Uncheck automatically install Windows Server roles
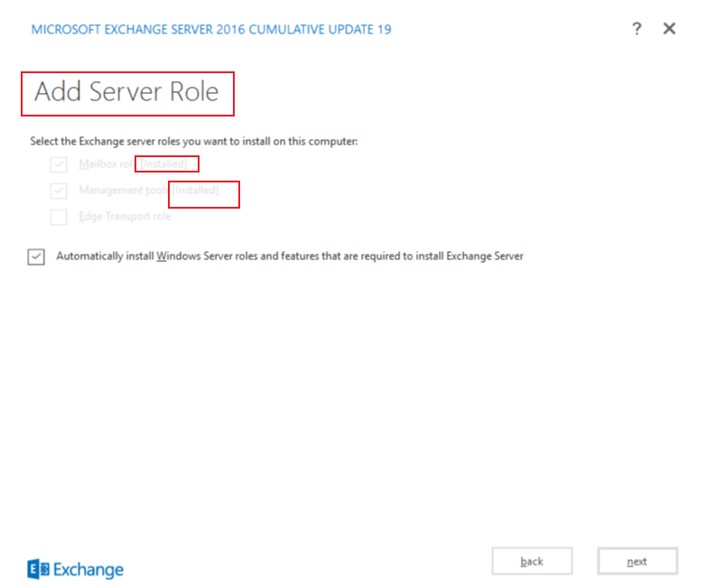The width and height of the screenshot is (706, 588). pos(36,257)
